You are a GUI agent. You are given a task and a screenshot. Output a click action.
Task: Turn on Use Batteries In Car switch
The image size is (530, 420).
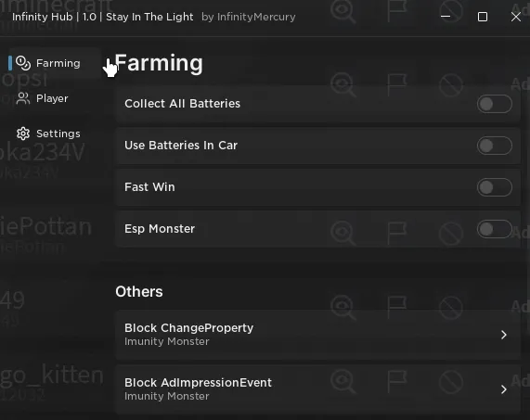[x=495, y=146]
